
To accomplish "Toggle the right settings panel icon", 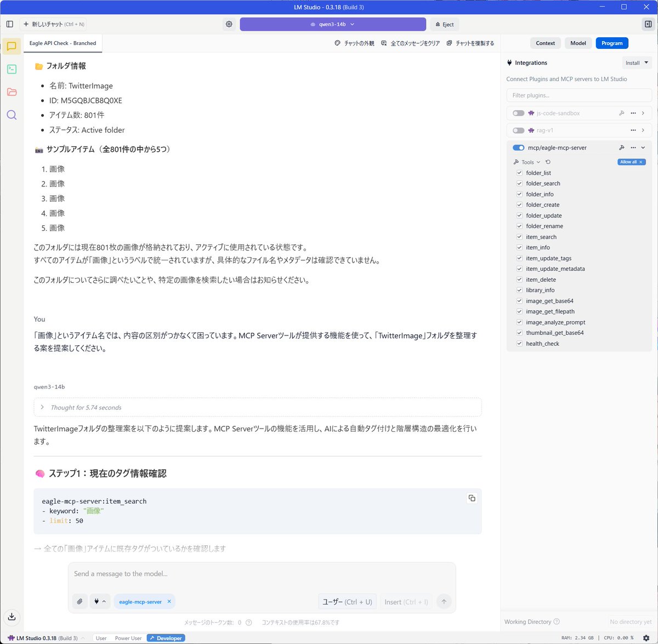I will tap(648, 24).
